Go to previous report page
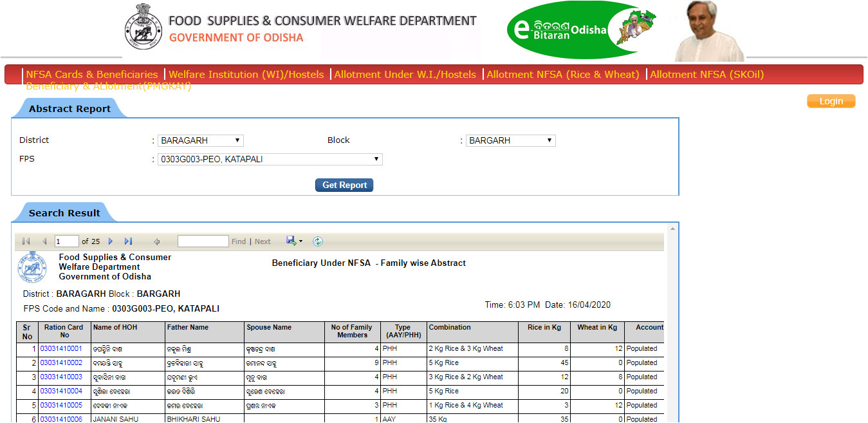 [x=44, y=241]
